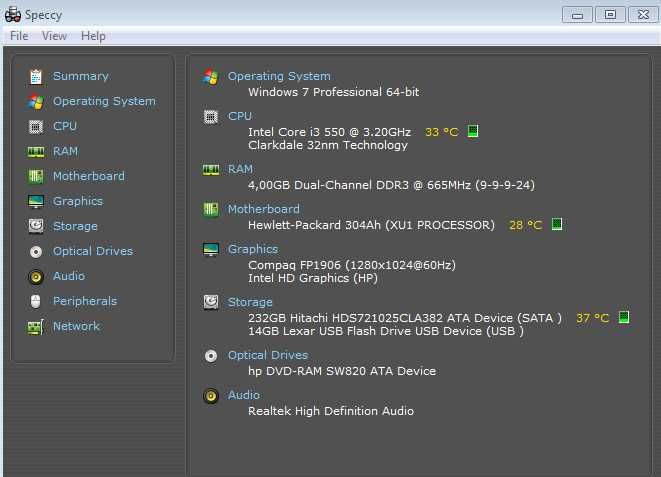Click CPU heading link in main panel
Viewport: 661px width, 477px height.
coord(240,116)
